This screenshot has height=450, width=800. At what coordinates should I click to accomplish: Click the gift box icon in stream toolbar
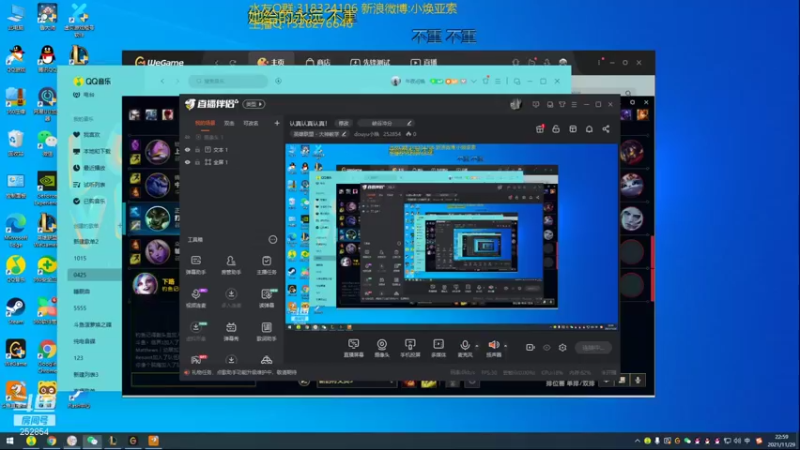point(539,129)
